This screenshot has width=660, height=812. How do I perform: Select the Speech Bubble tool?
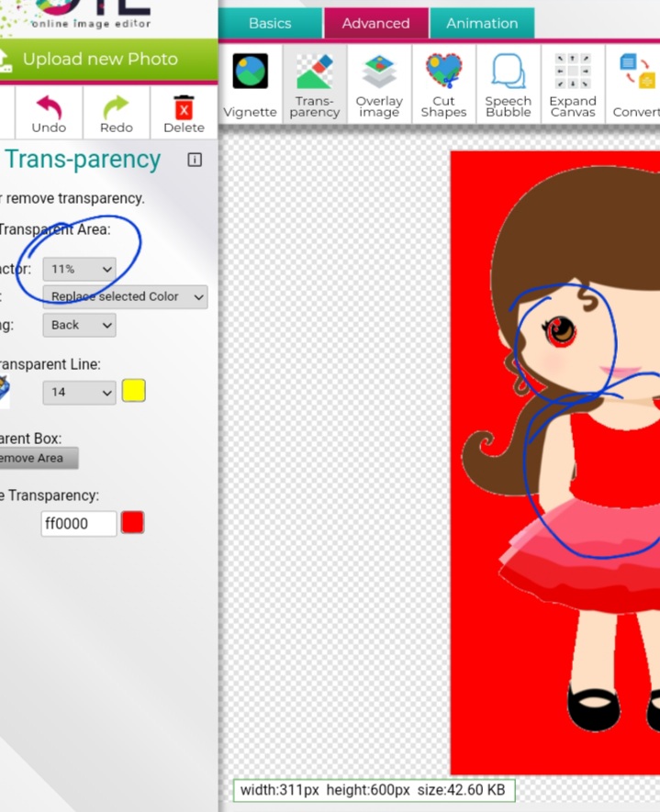(x=508, y=83)
